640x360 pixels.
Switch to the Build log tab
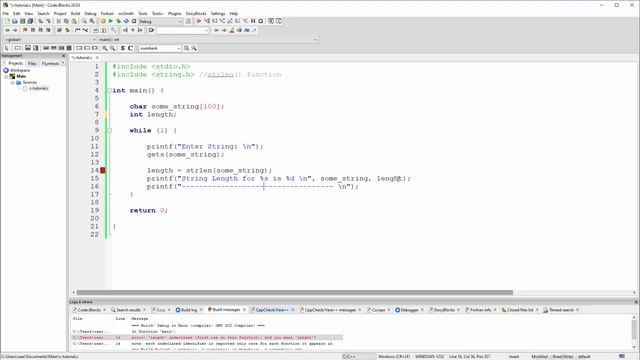[x=186, y=310]
